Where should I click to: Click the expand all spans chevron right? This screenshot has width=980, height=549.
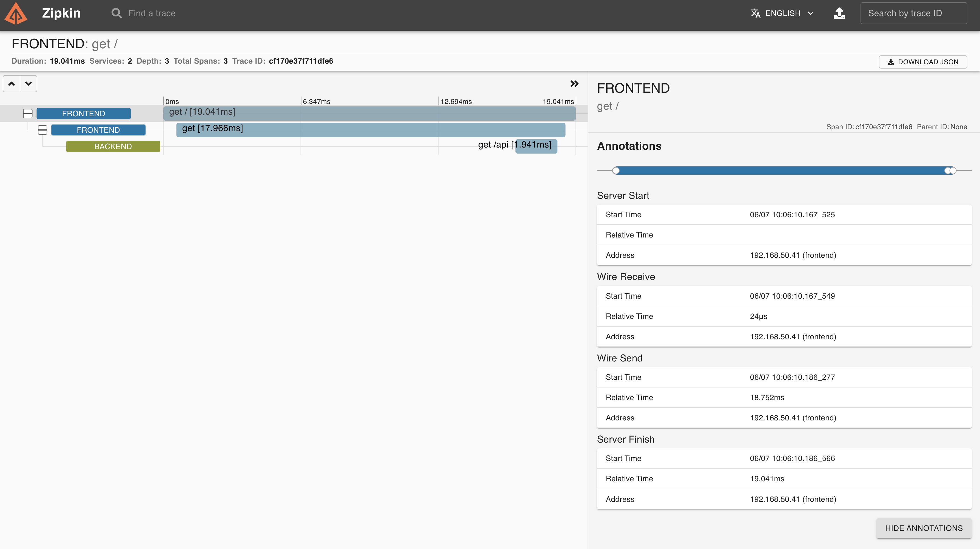click(574, 84)
